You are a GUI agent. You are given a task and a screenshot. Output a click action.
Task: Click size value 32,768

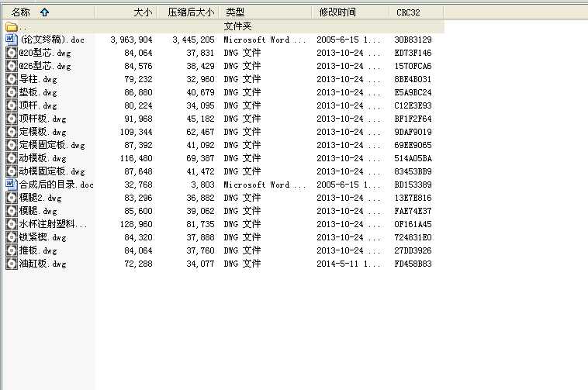138,185
